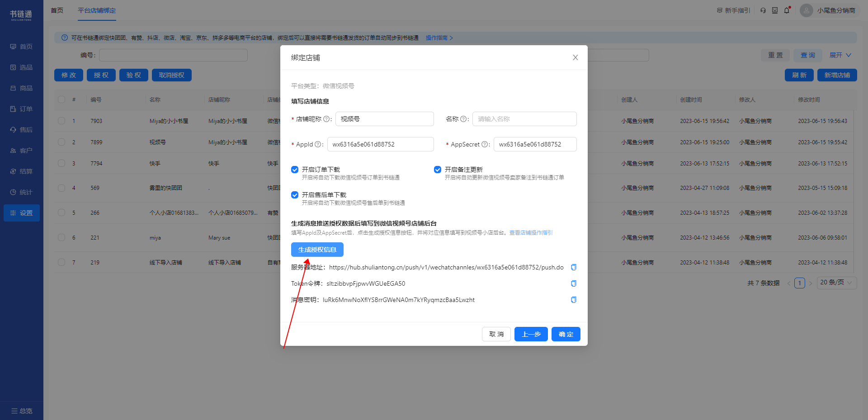The width and height of the screenshot is (868, 420).
Task: Click 确定 to confirm binding
Action: [566, 334]
